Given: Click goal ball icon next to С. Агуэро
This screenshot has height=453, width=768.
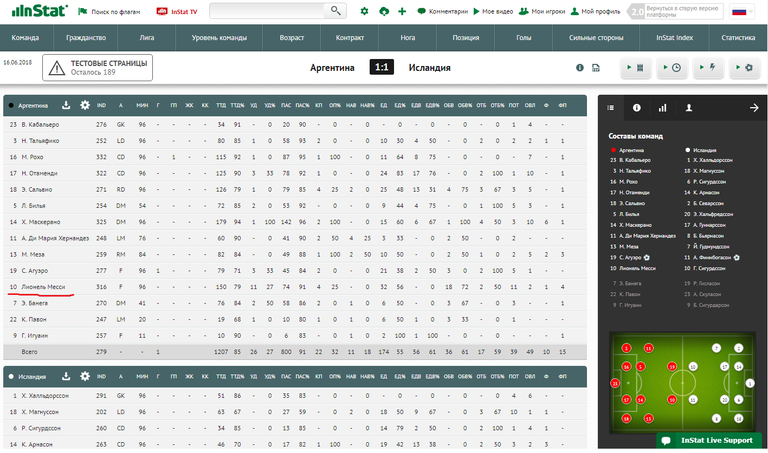Looking at the screenshot, I should tap(647, 258).
